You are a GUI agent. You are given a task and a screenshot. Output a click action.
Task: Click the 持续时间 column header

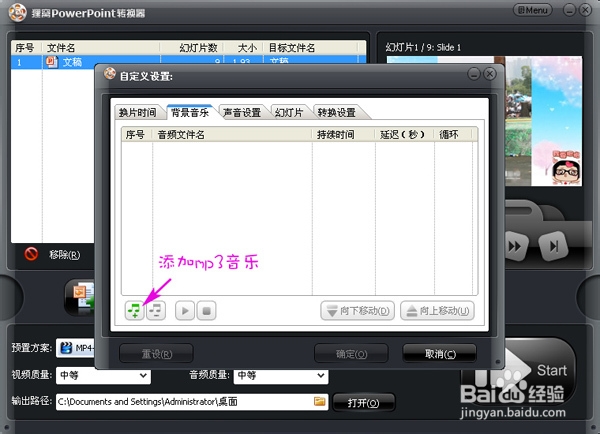pos(343,135)
